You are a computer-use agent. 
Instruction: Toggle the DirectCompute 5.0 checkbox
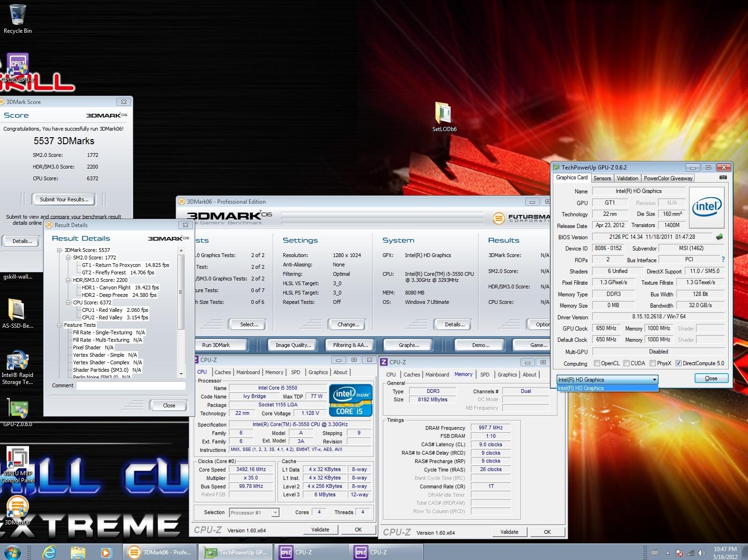(x=678, y=363)
